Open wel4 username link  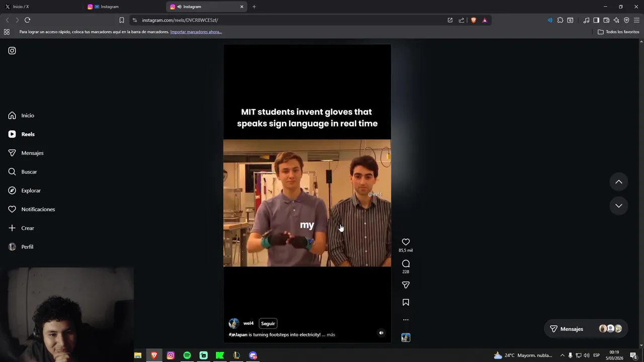click(x=249, y=323)
